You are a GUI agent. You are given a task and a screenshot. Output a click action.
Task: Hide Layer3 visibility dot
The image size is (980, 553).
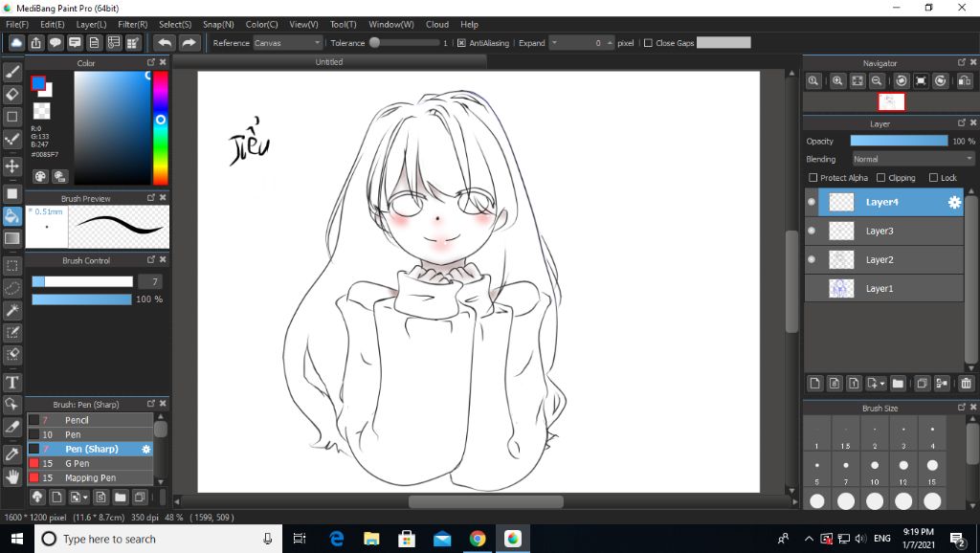click(x=812, y=231)
